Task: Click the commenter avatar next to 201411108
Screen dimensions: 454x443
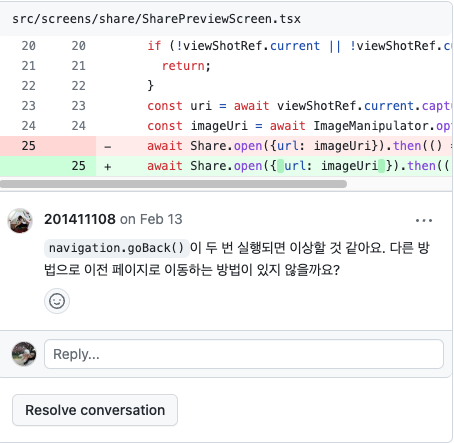Action: click(20, 221)
